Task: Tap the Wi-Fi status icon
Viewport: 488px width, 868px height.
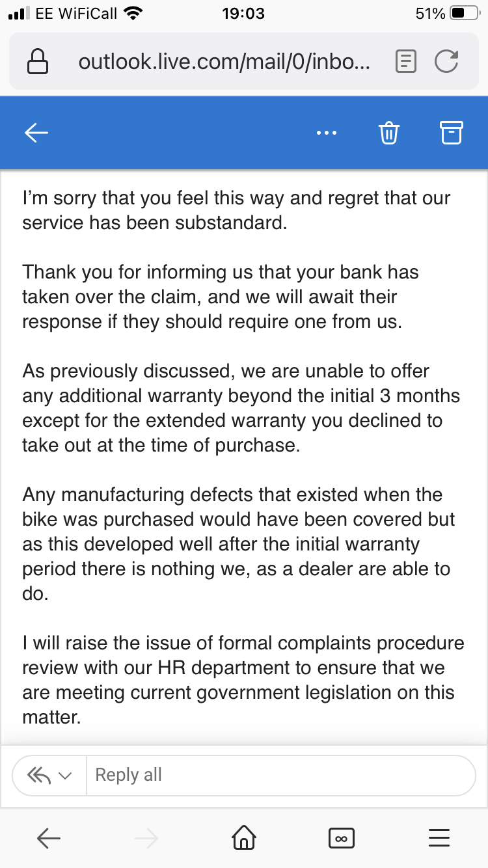Action: tap(133, 13)
